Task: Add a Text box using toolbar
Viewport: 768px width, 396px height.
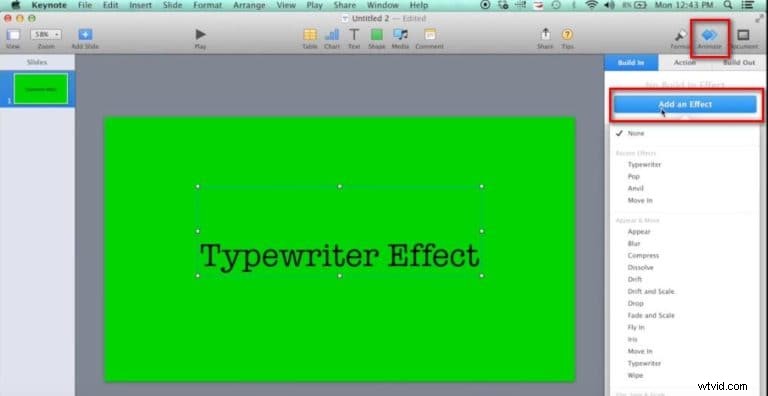Action: (354, 34)
